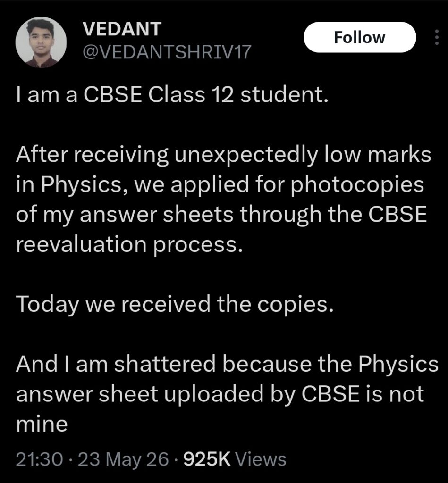Click VEDANT's profile avatar photo

(x=41, y=42)
